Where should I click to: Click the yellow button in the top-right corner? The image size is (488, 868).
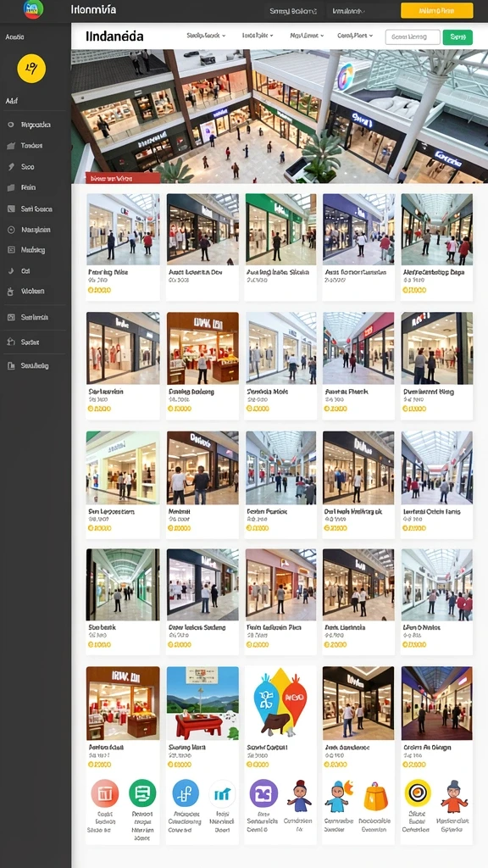tap(436, 10)
